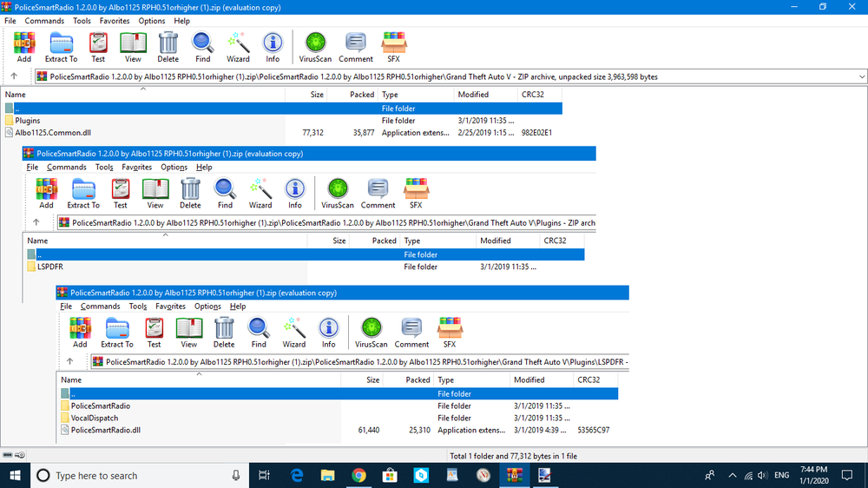Expand the address path dropdown arrow
The image size is (868, 488).
[862, 77]
